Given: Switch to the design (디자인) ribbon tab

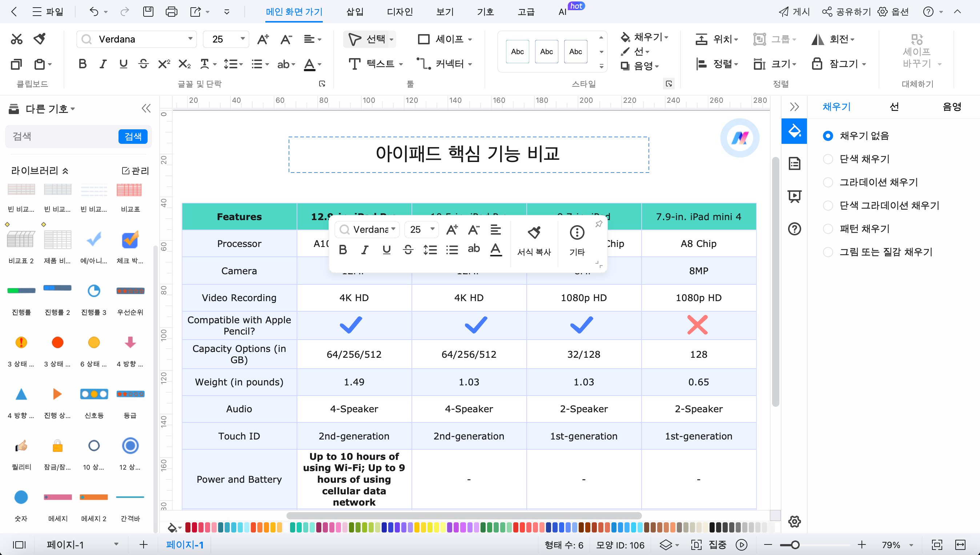Looking at the screenshot, I should point(399,12).
